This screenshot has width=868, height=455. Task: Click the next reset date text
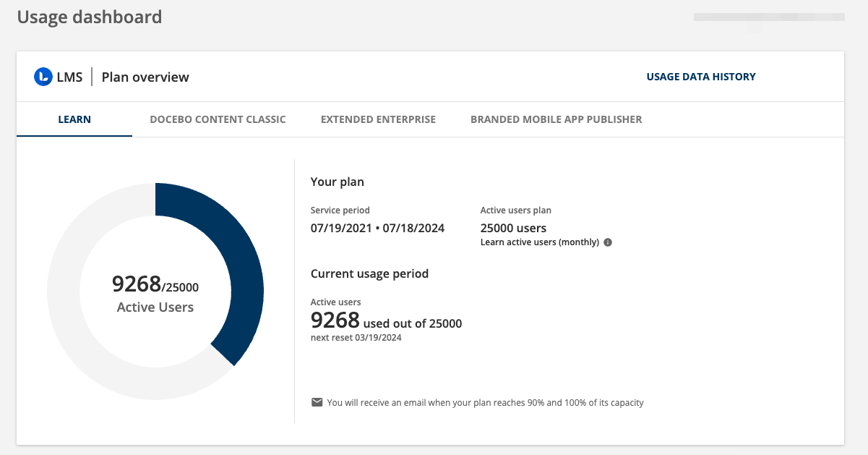point(356,337)
